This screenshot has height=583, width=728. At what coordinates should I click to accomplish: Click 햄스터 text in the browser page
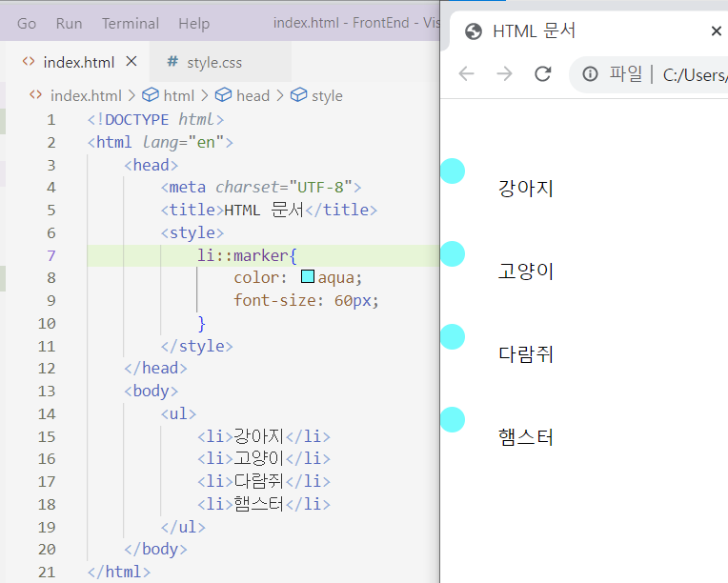pos(526,437)
